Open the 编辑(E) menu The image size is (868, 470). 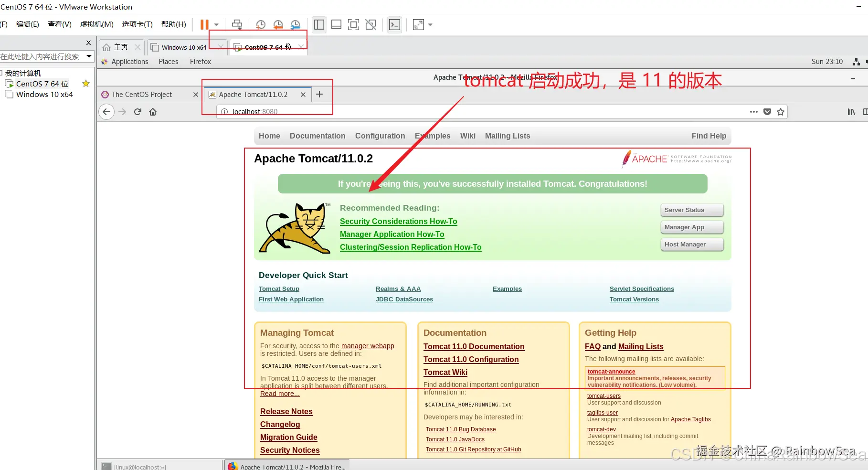pos(28,24)
